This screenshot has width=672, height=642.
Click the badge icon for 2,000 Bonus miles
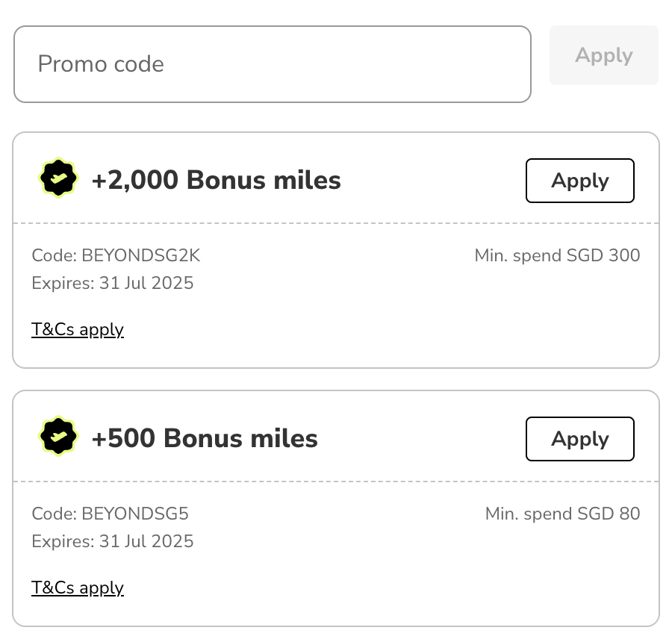pos(58,179)
